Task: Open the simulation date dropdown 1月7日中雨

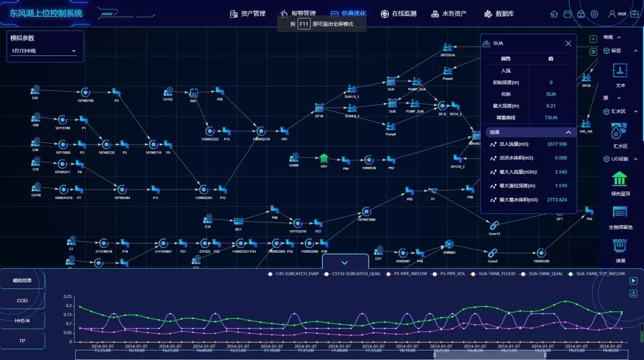Action: click(44, 51)
